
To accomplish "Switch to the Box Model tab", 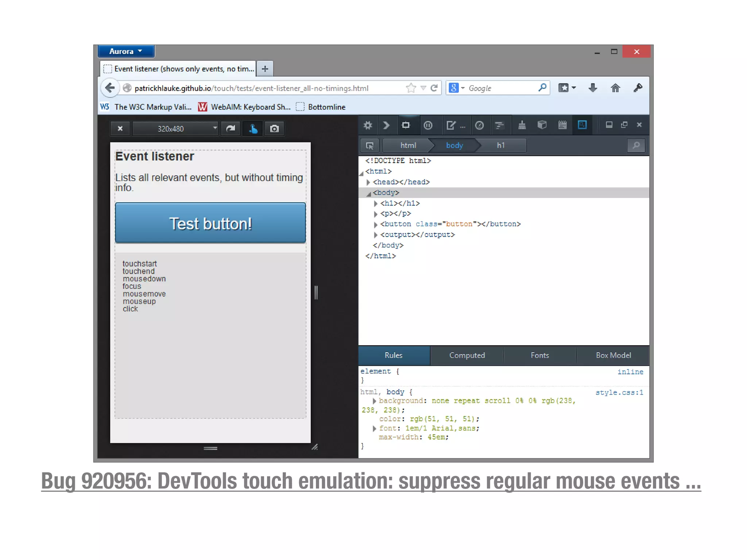I will pyautogui.click(x=613, y=355).
